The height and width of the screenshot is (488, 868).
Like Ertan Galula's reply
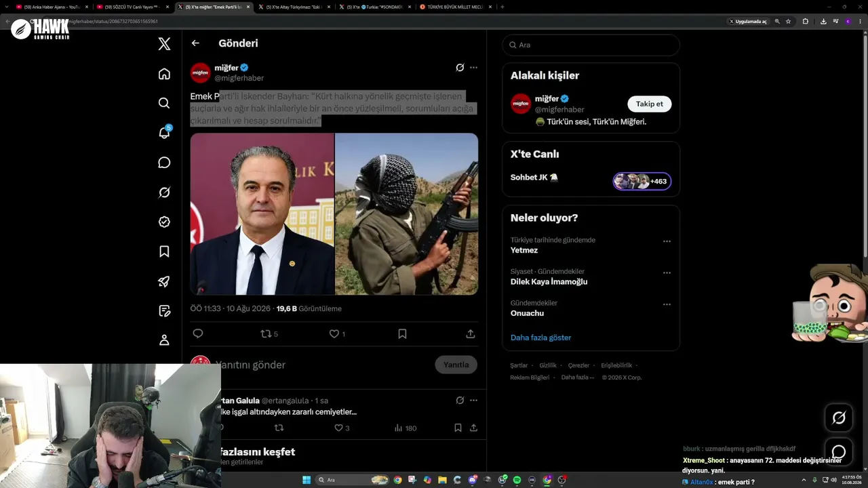pos(342,428)
